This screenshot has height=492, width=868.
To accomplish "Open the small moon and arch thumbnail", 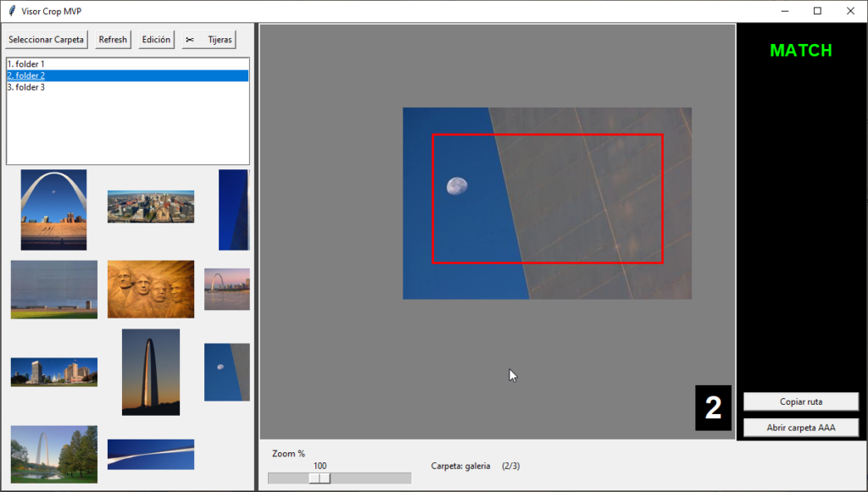I will click(226, 372).
